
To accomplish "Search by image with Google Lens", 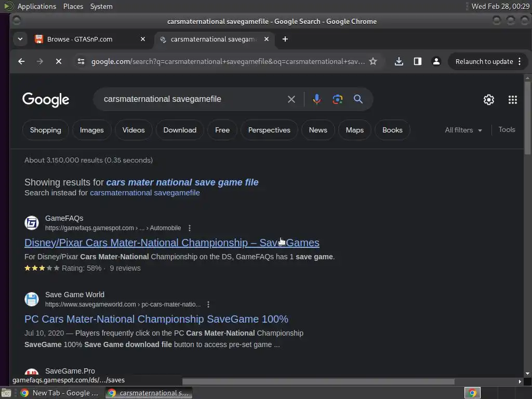I will (x=337, y=99).
